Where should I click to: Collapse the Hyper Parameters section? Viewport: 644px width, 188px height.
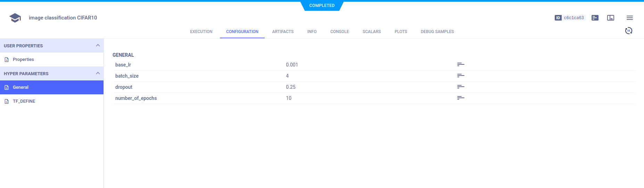[98, 73]
